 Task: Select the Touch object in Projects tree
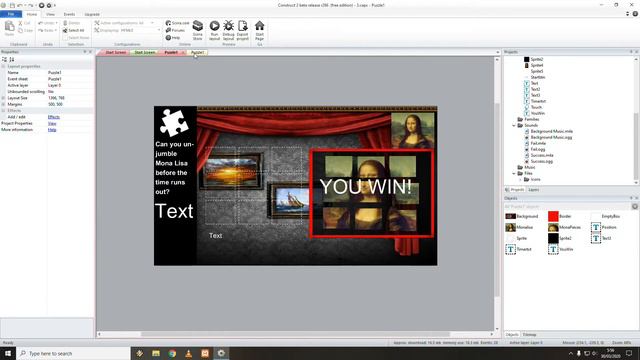[x=533, y=107]
